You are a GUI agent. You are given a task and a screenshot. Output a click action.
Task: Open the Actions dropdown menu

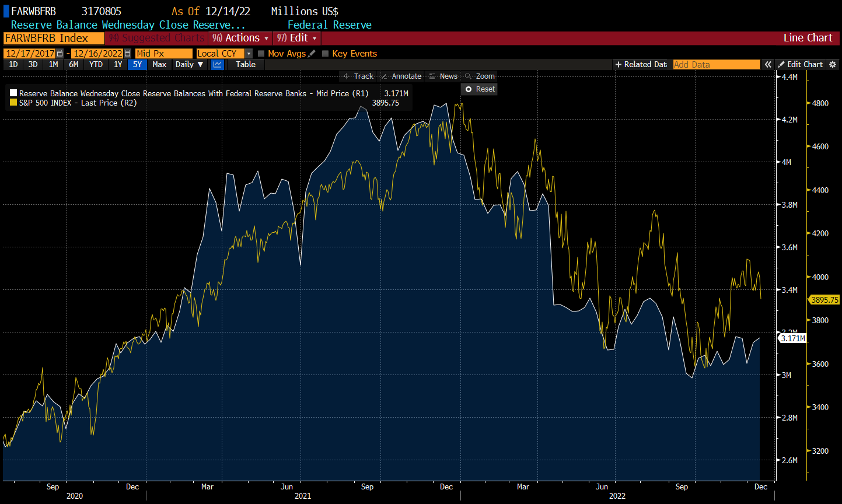[241, 38]
